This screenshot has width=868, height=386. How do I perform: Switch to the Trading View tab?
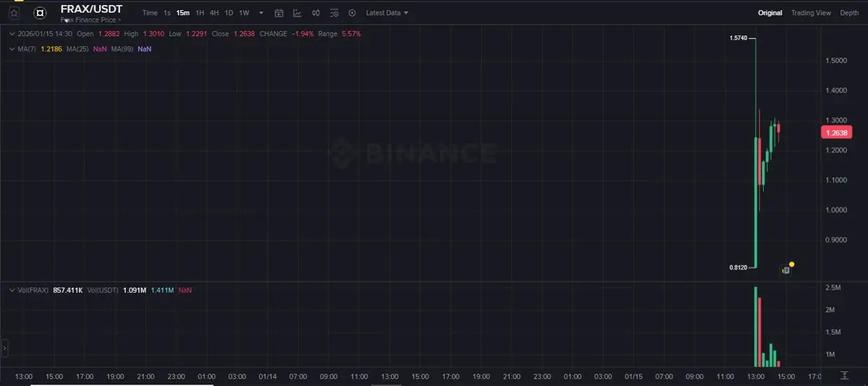[x=811, y=13]
